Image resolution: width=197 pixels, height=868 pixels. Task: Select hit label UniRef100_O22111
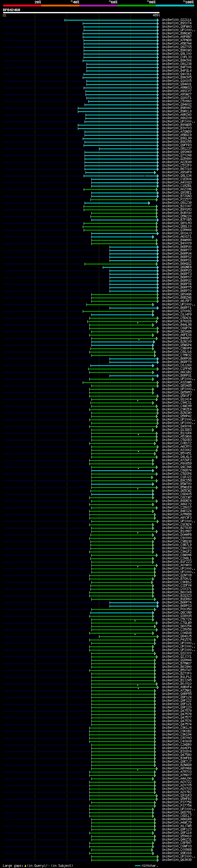point(176,20)
